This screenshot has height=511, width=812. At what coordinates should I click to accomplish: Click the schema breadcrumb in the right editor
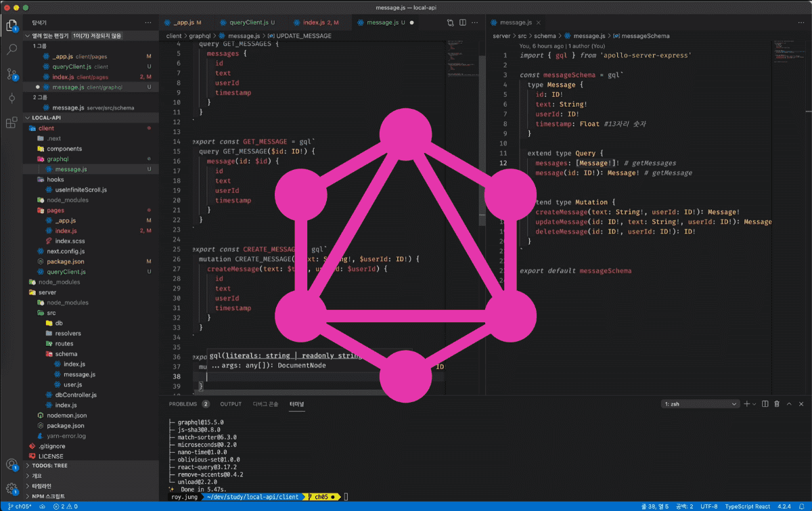tap(545, 35)
